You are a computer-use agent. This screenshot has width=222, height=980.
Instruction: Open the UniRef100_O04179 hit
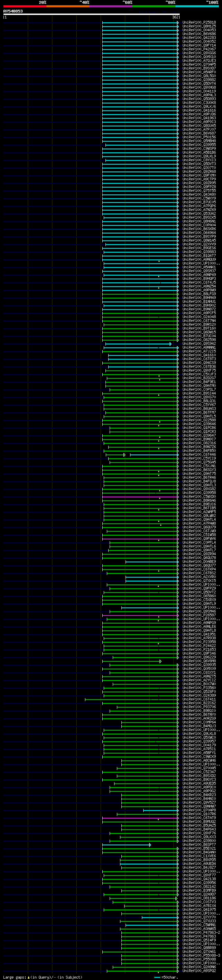pyautogui.click(x=199, y=746)
